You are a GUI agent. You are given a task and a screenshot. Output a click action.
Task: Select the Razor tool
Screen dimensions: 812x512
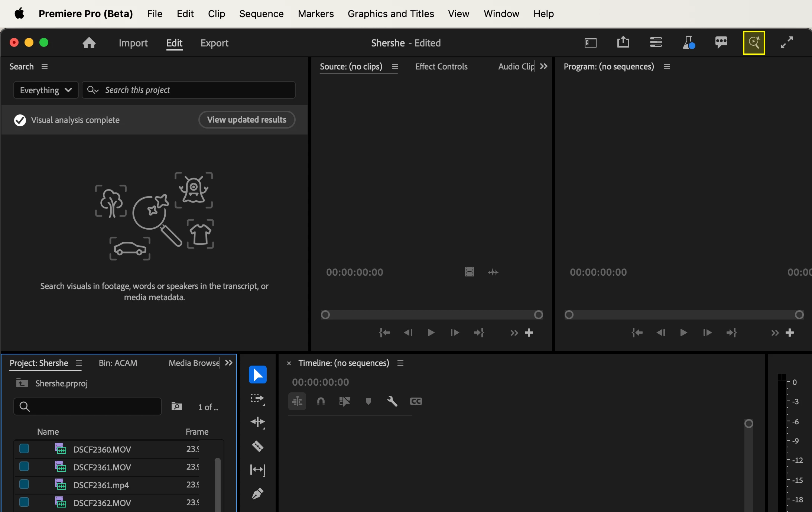pos(258,446)
